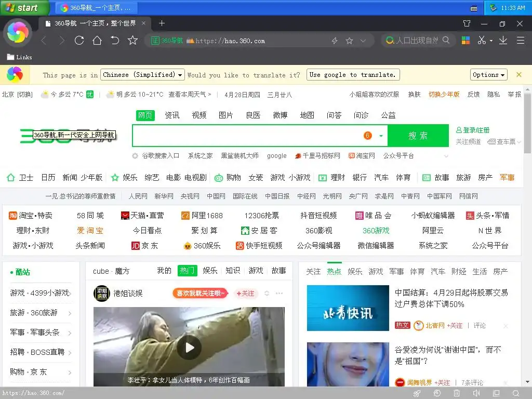Screen dimensions: 532x399
Task: Select the 热点 news tab
Action: 334,271
